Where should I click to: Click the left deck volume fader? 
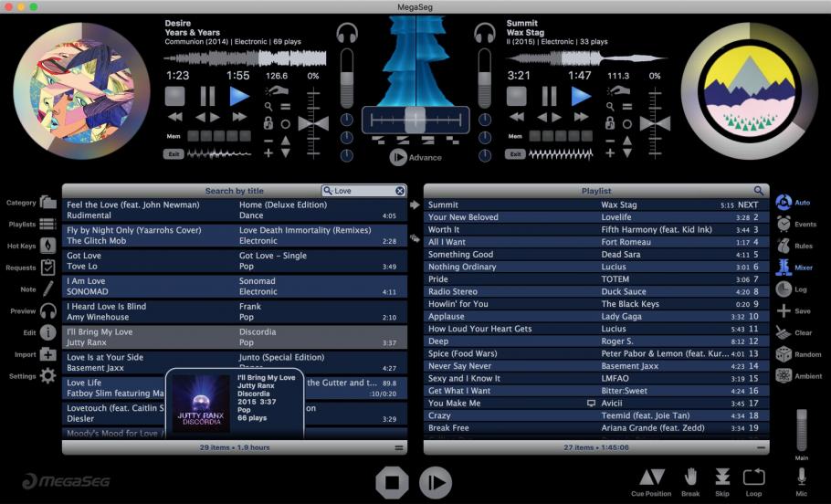pos(347,78)
